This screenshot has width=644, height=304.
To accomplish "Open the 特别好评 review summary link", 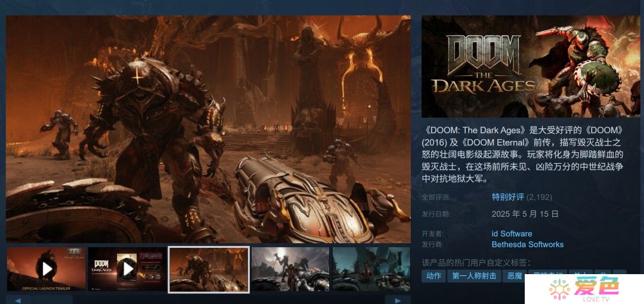I will tap(507, 197).
